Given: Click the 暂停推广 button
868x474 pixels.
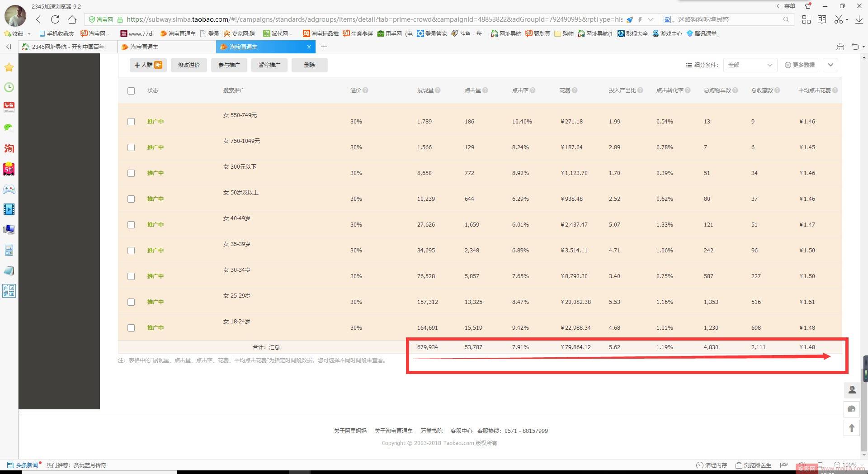Looking at the screenshot, I should point(269,65).
